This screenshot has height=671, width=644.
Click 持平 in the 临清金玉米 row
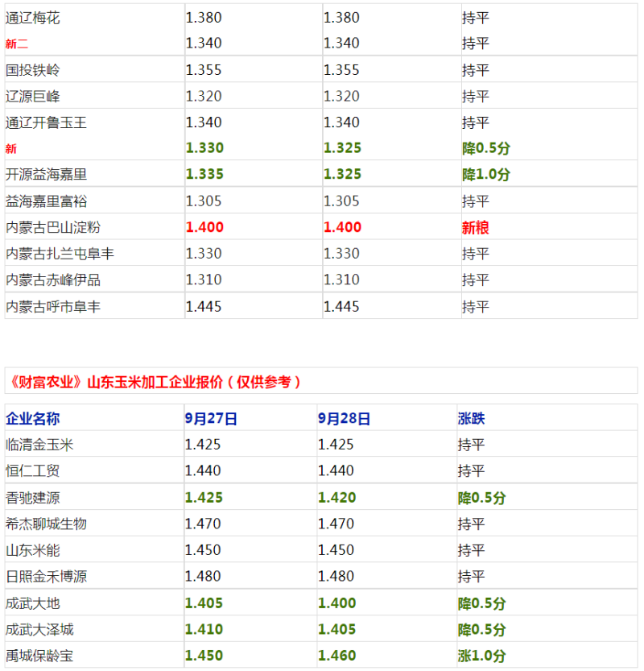[471, 445]
